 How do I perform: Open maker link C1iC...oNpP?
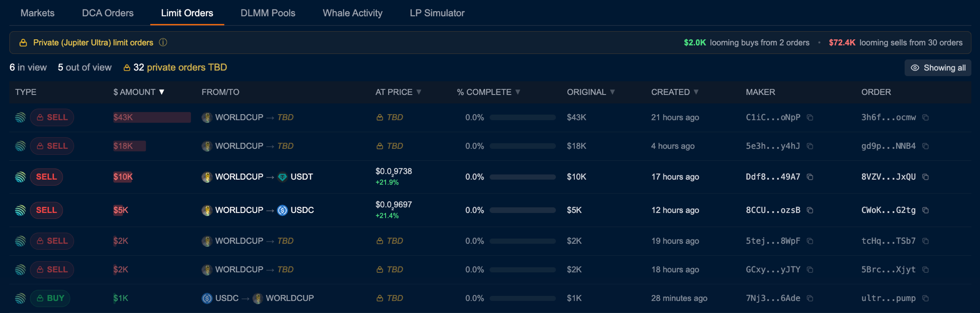773,118
